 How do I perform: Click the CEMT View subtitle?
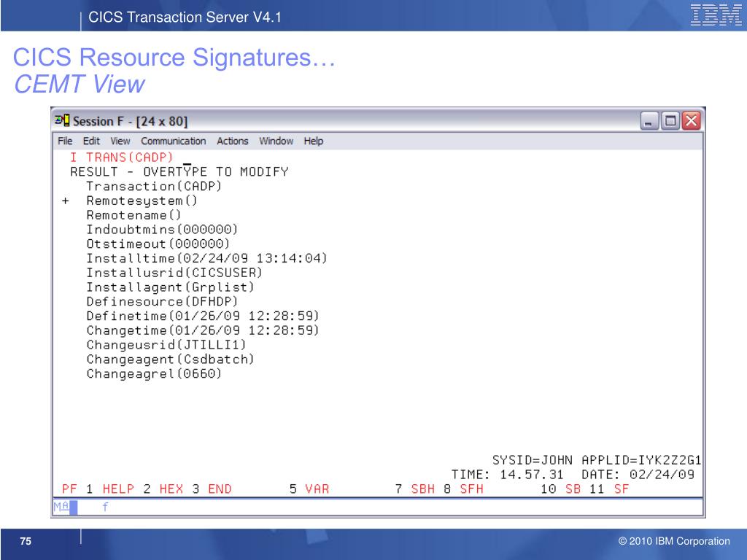(79, 85)
